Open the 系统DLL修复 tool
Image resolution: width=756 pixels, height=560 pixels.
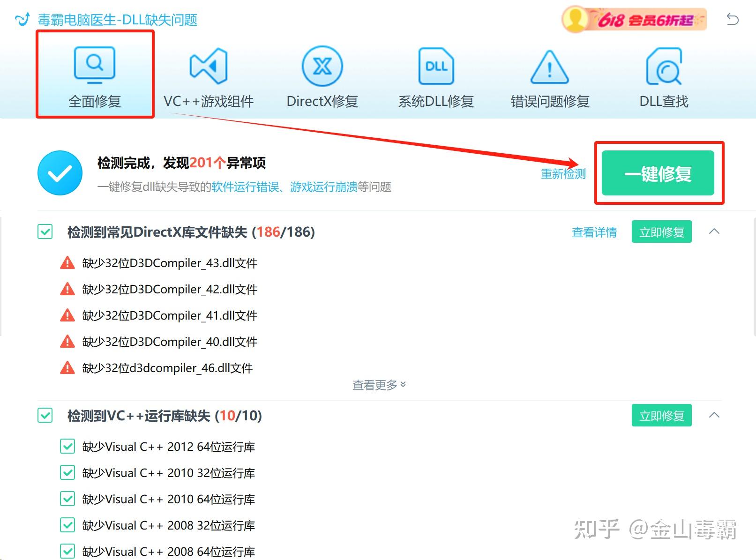click(435, 75)
